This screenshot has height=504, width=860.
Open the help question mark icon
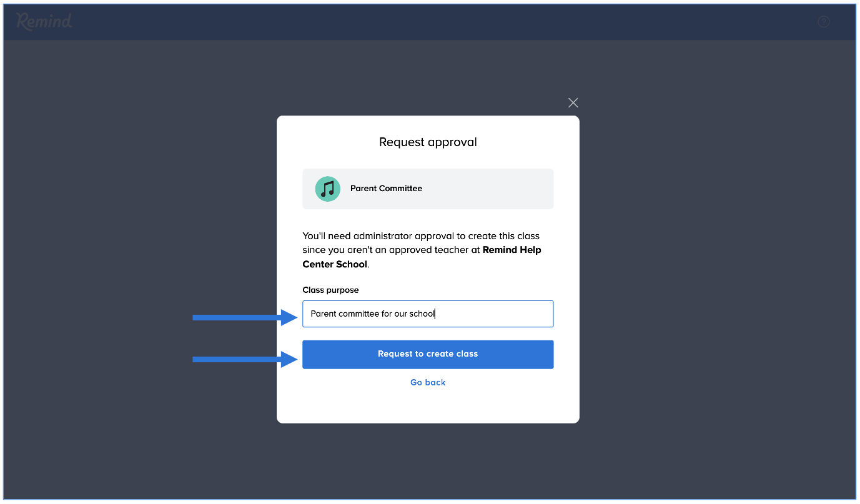click(824, 22)
